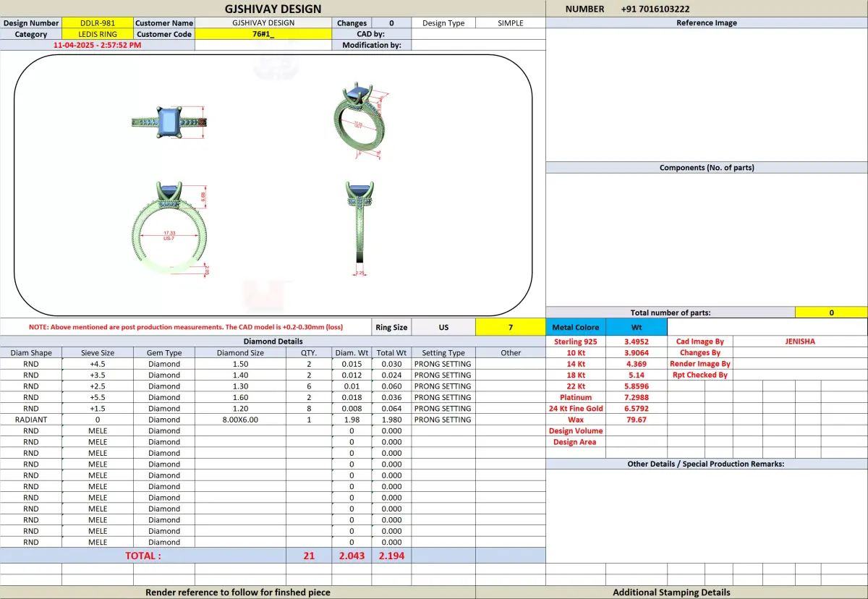The image size is (868, 599).
Task: Click the Rpt Checked By label
Action: [700, 375]
